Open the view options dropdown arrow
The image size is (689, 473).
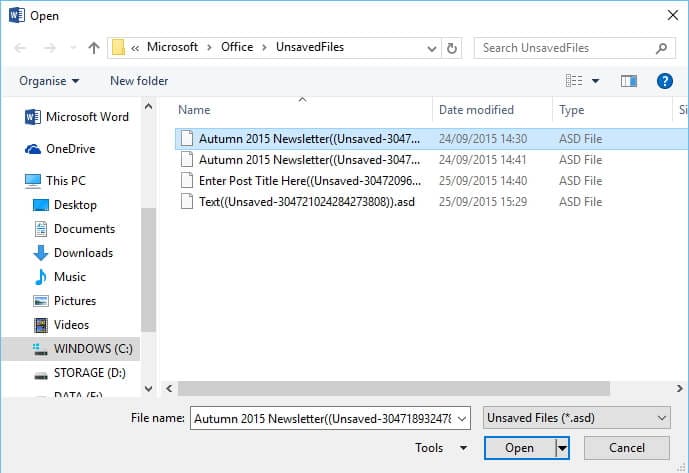(596, 81)
